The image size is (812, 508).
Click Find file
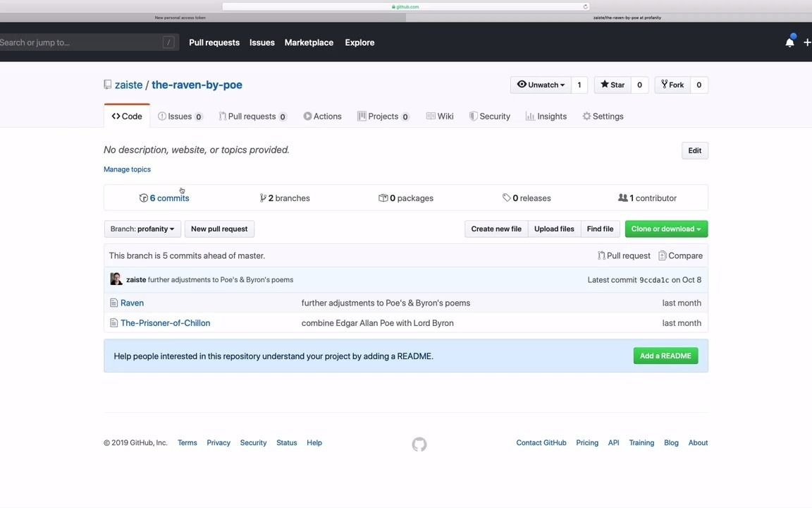[601, 229]
